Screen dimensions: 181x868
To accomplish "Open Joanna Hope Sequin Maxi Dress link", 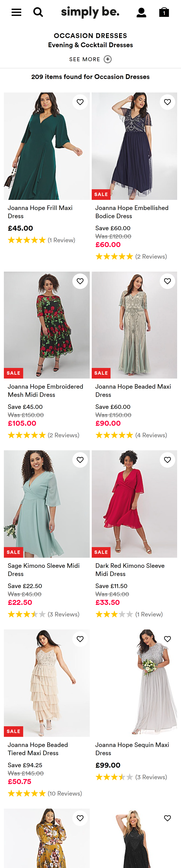I will coord(132,749).
